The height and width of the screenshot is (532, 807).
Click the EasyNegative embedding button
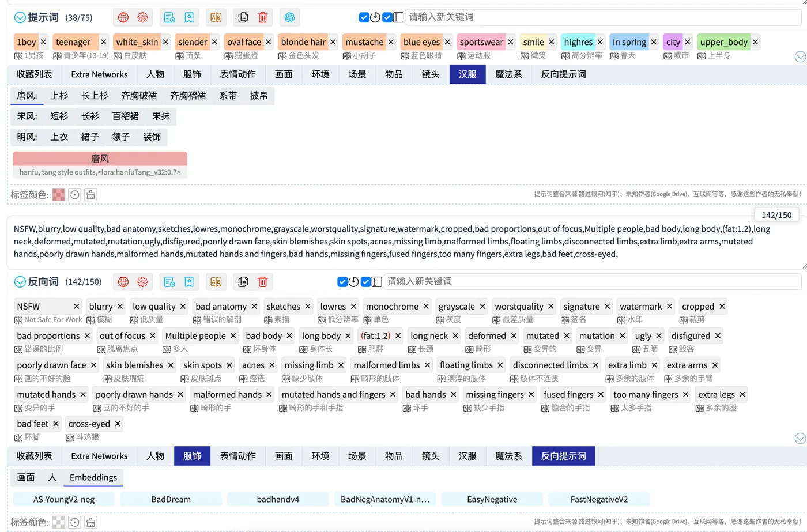492,499
